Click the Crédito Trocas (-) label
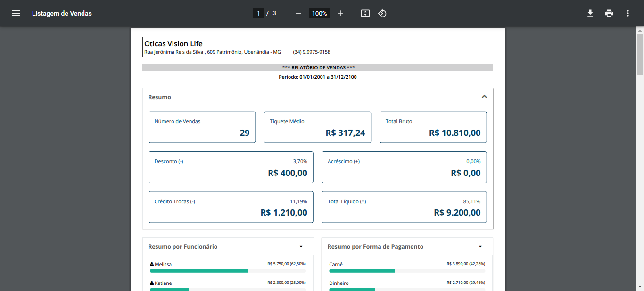 175,201
